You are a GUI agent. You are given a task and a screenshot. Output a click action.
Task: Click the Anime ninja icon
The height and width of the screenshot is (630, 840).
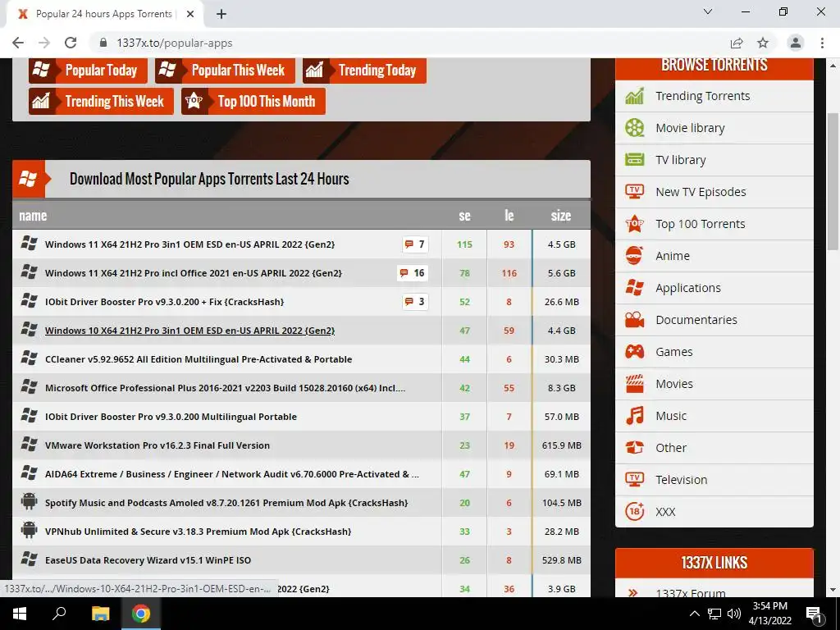click(634, 256)
